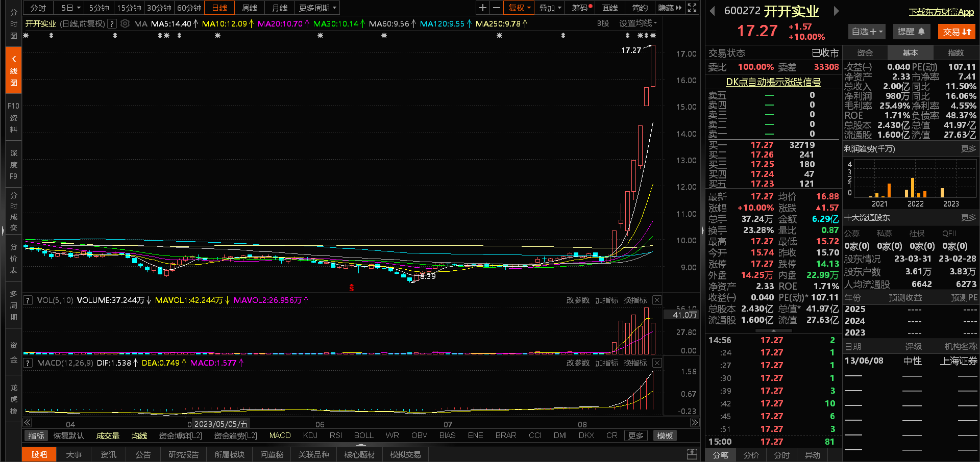The height and width of the screenshot is (462, 980).
Task: Open the 复权 adjustment dropdown
Action: pos(519,8)
